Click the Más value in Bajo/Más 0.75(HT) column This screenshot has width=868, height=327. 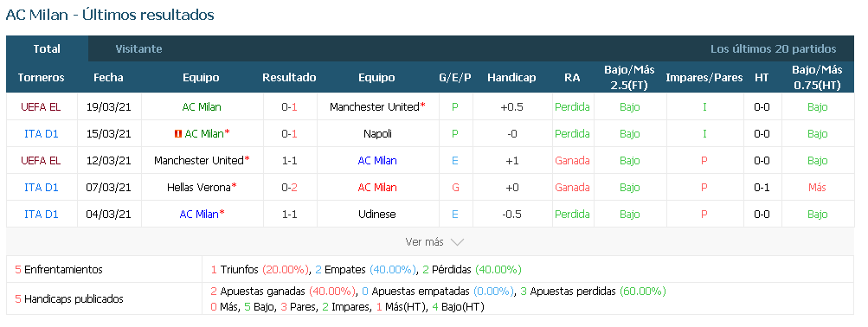click(817, 188)
